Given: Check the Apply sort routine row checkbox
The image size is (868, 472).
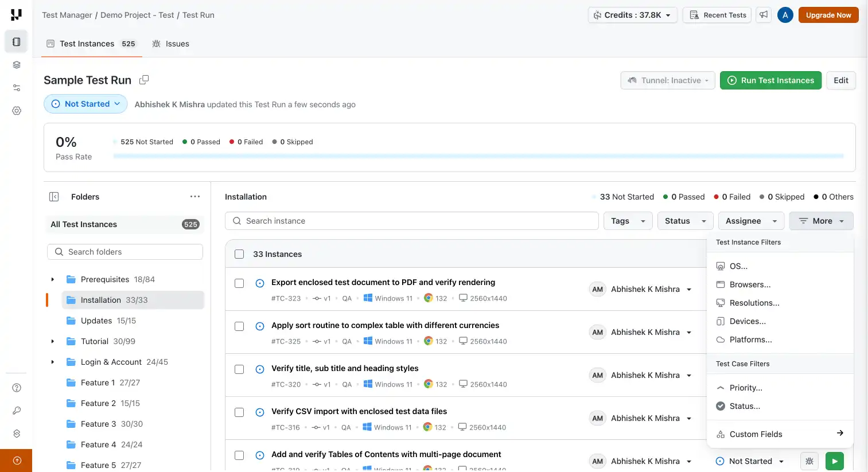Looking at the screenshot, I should (239, 326).
